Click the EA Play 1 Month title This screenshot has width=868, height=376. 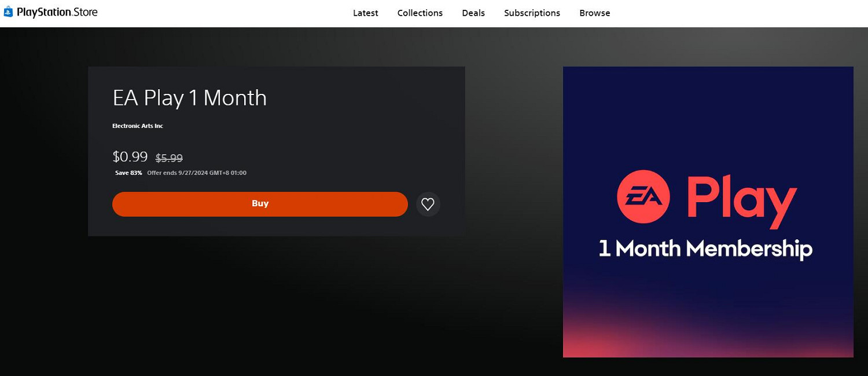point(189,97)
